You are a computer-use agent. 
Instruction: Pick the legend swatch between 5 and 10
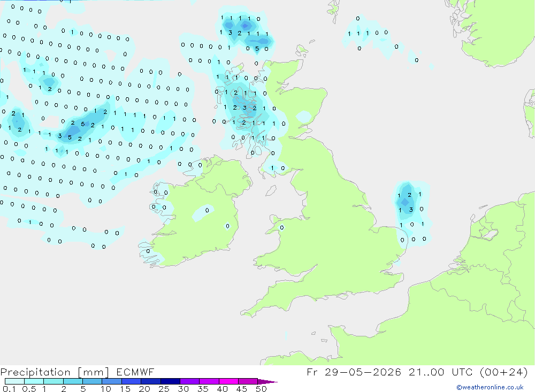tap(93, 381)
